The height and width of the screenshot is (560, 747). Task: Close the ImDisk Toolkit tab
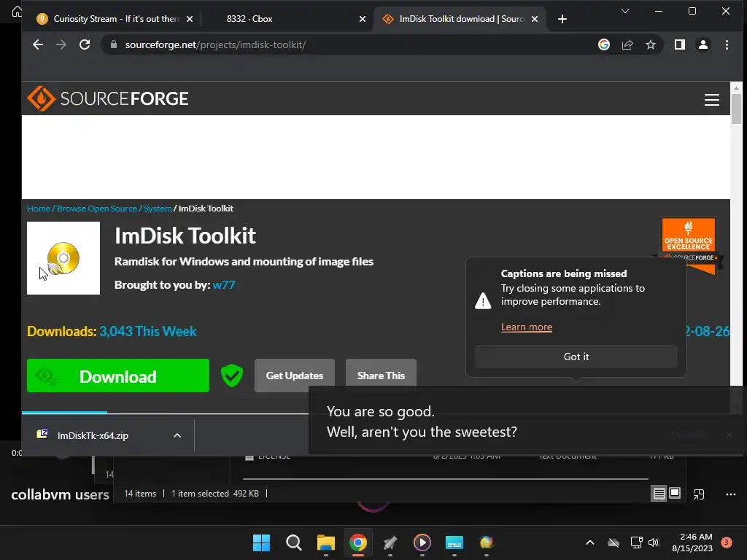(x=535, y=19)
